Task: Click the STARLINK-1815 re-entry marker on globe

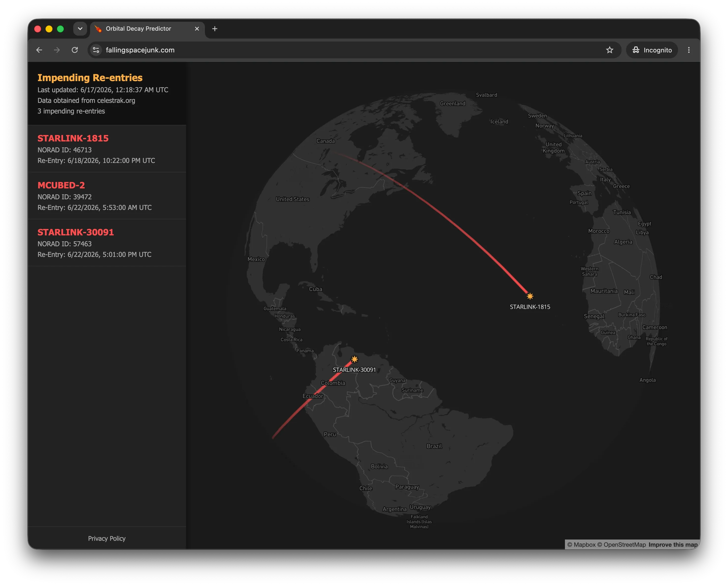Action: tap(530, 296)
